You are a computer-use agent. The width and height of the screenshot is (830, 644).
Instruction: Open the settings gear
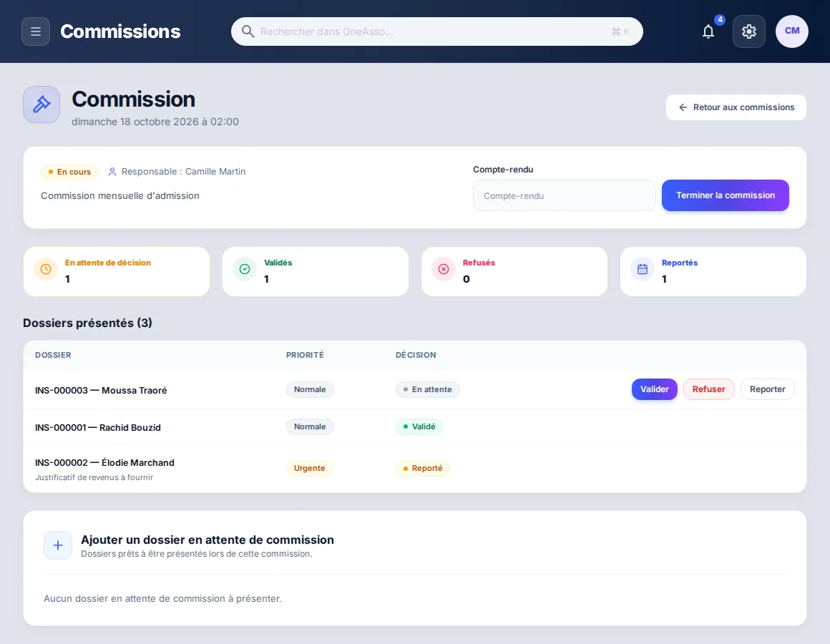[x=748, y=31]
